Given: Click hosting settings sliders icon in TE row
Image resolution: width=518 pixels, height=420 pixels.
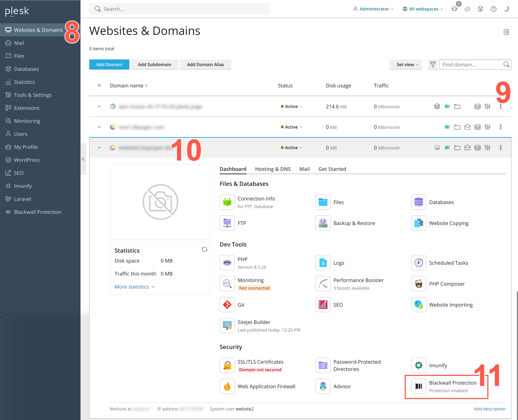Looking at the screenshot, I should pos(487,127).
